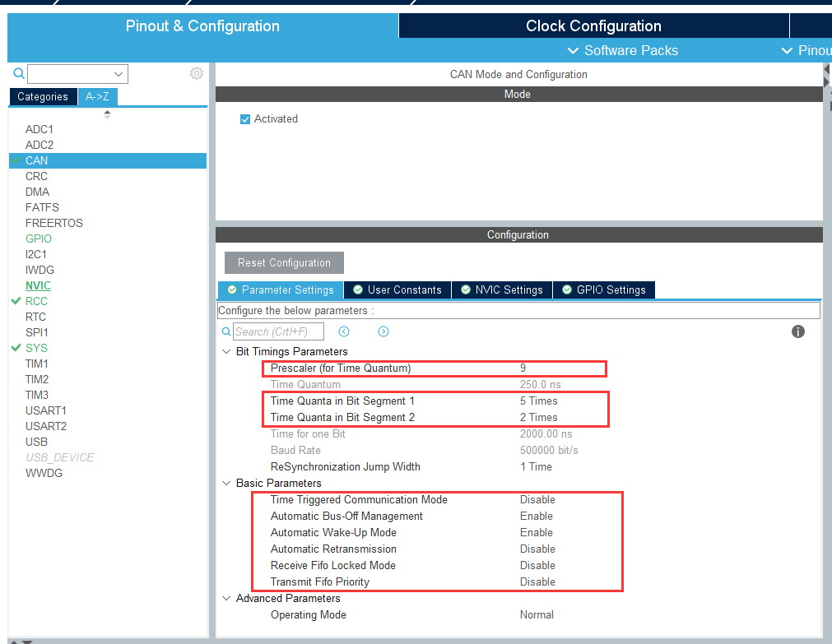Select the A->Z listing tab

pos(97,96)
